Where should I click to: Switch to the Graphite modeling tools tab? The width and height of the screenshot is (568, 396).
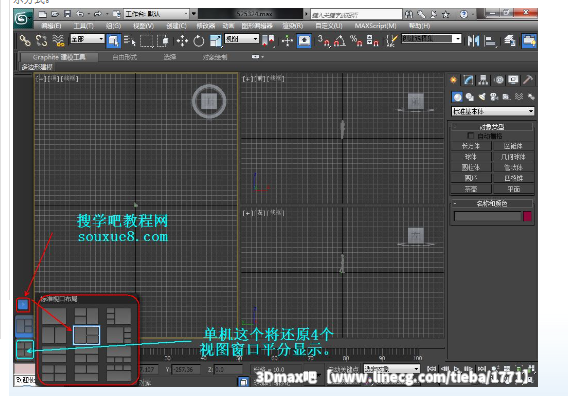[59, 57]
